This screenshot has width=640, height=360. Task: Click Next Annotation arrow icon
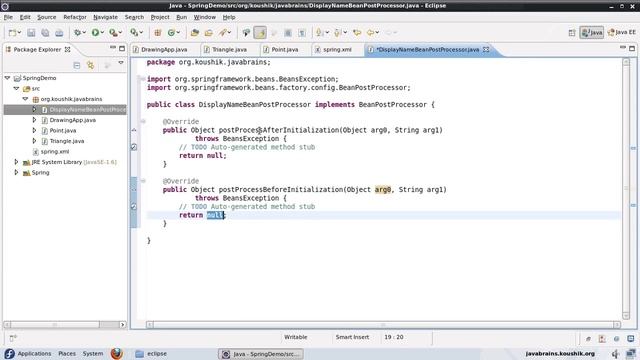(x=320, y=33)
